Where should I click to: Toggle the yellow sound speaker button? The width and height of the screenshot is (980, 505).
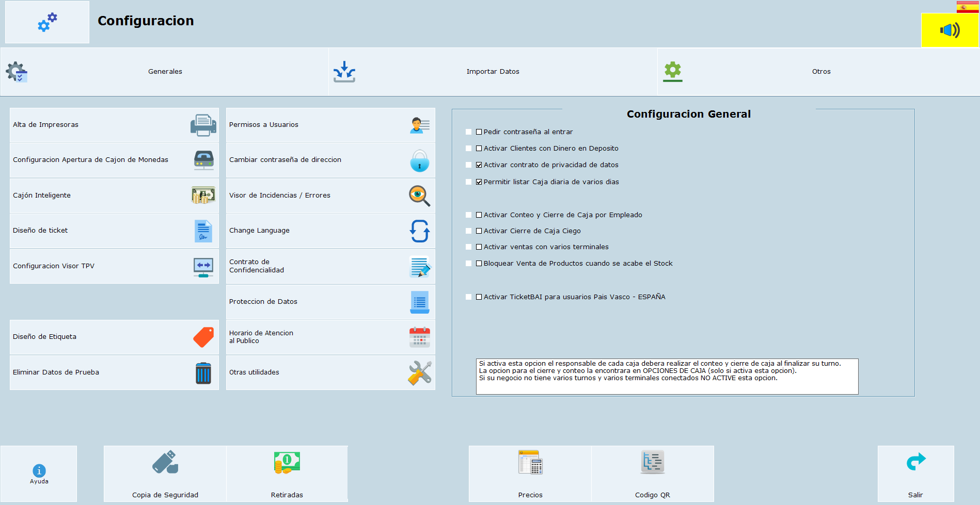(950, 30)
